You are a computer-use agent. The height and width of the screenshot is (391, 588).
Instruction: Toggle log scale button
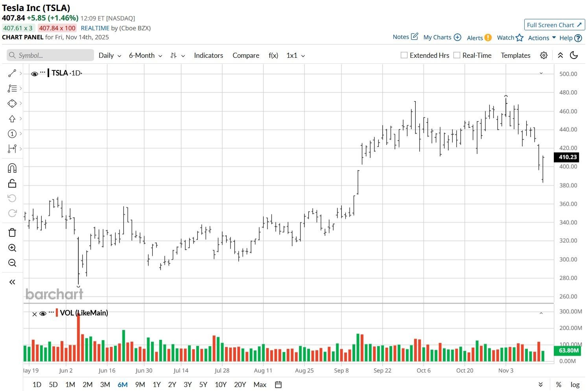[x=575, y=385]
